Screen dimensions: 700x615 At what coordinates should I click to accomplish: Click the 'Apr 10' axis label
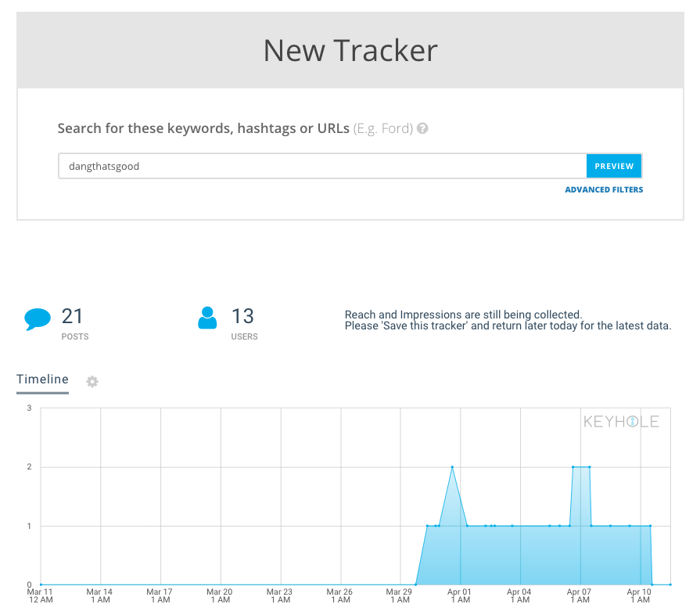tap(639, 595)
